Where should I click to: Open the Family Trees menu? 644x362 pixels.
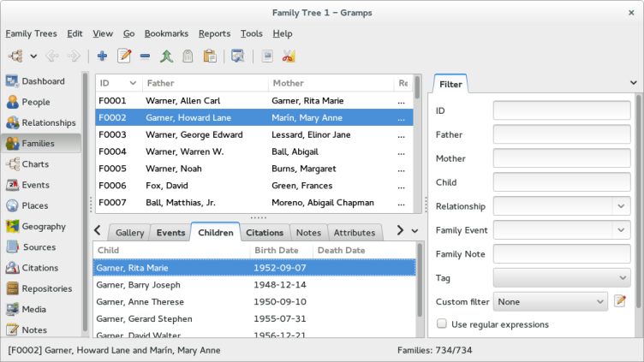[x=31, y=33]
